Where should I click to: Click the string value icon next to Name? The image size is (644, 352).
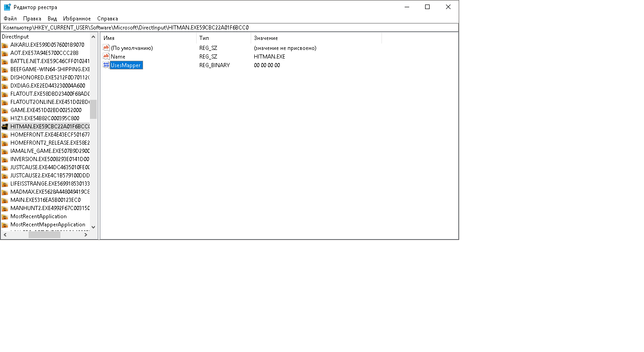[106, 56]
